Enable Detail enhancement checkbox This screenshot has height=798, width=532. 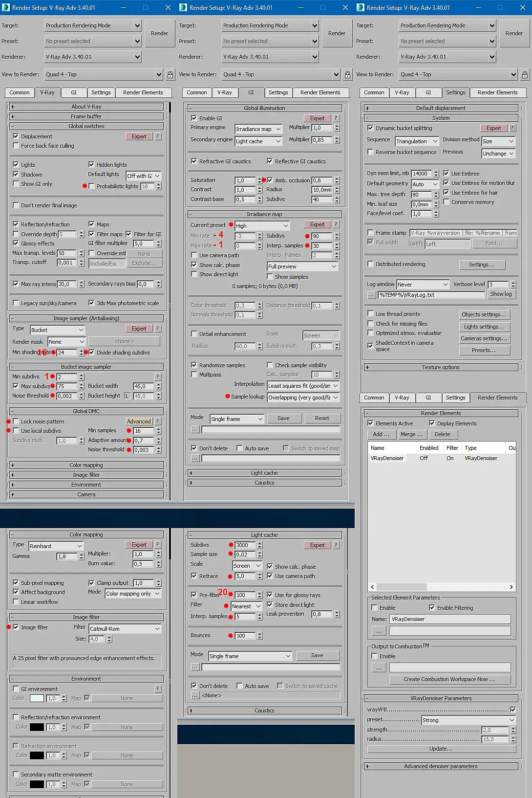click(x=194, y=334)
